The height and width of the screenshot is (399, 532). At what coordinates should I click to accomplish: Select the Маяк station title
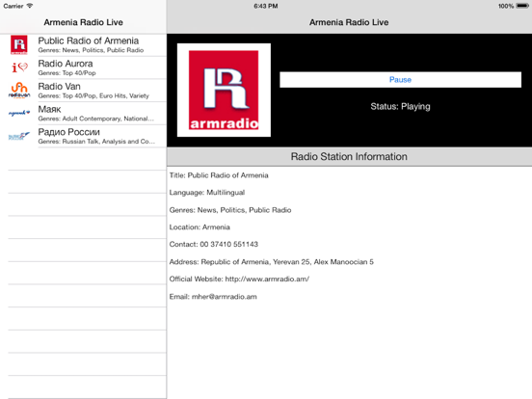pos(49,109)
